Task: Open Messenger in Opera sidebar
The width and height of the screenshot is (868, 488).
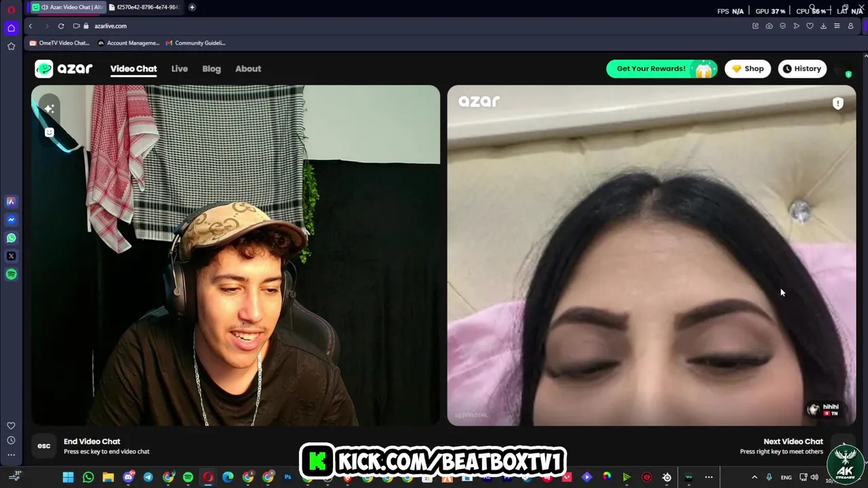Action: pos(11,220)
